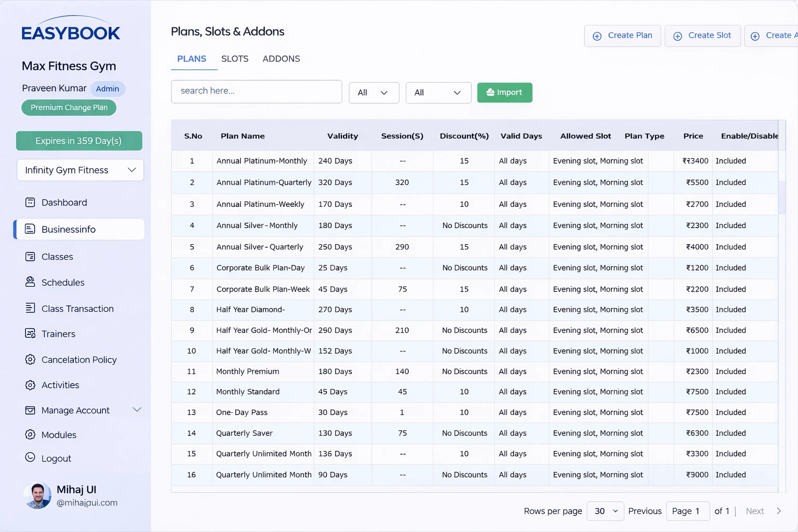Viewport: 798px width, 532px height.
Task: Open the Class Transaction icon
Action: tap(31, 308)
